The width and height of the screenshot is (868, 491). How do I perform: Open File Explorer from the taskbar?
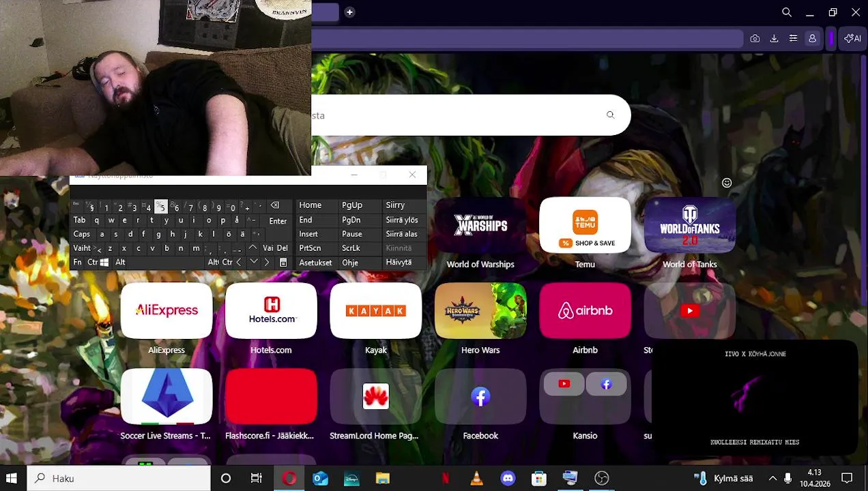[x=382, y=478]
